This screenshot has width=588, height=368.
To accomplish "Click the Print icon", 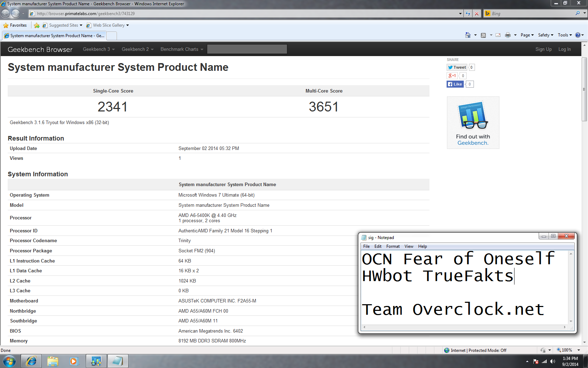I will 508,35.
